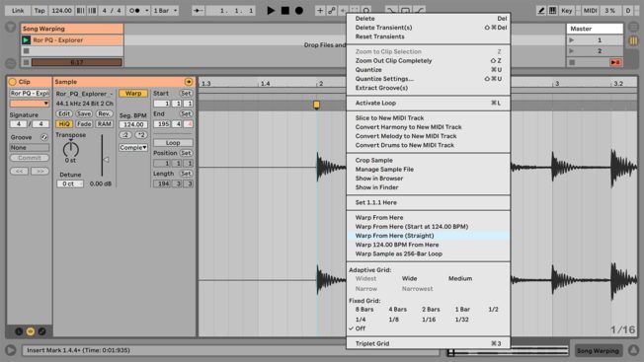Image resolution: width=644 pixels, height=362 pixels.
Task: Click the Detune 0 ct field
Action: tap(70, 184)
